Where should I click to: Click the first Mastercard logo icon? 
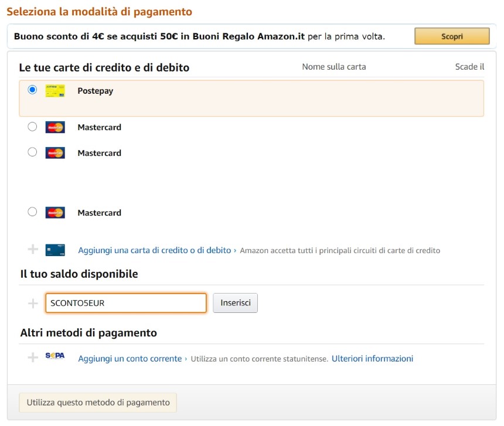point(55,127)
